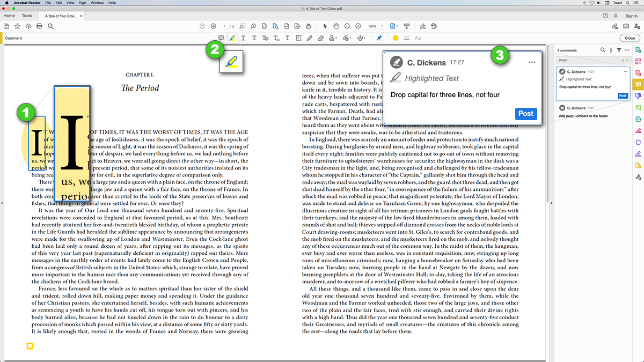Click the Filter comments funnel icon
644x362 pixels.
619,50
